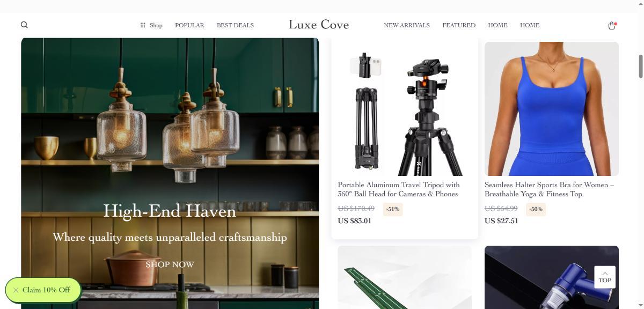Image resolution: width=644 pixels, height=309 pixels.
Task: Open the green putting mat product image
Action: (405, 277)
